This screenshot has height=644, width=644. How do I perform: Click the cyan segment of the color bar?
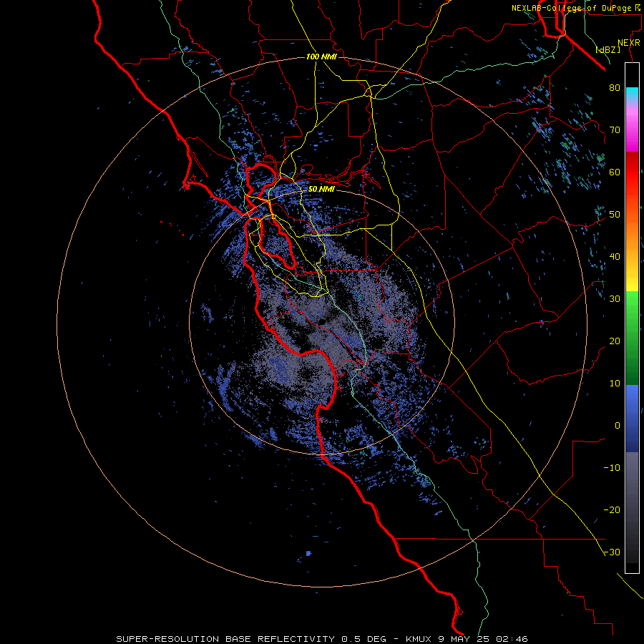632,94
